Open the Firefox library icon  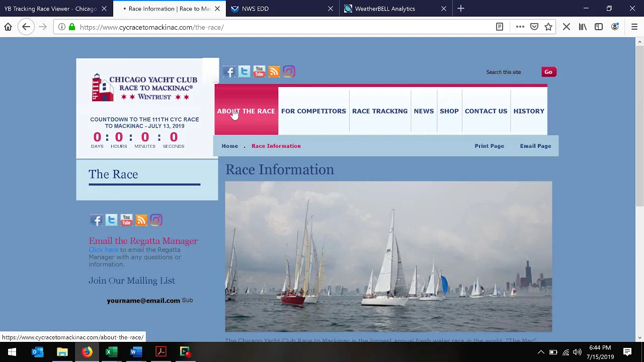point(583,27)
